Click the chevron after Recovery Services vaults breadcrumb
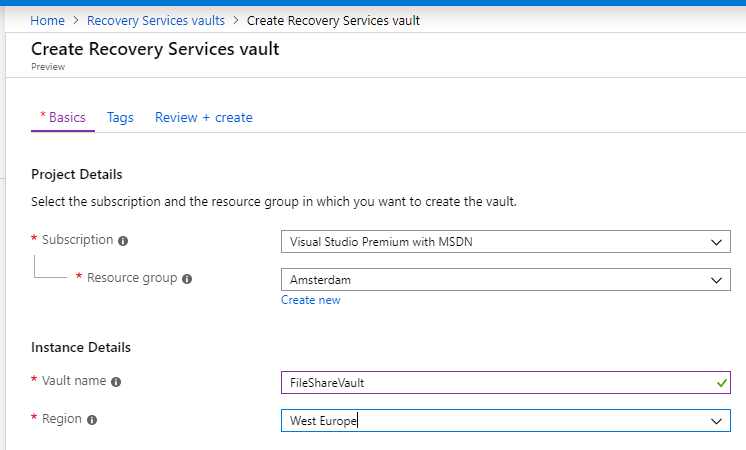The image size is (746, 450). [x=236, y=20]
